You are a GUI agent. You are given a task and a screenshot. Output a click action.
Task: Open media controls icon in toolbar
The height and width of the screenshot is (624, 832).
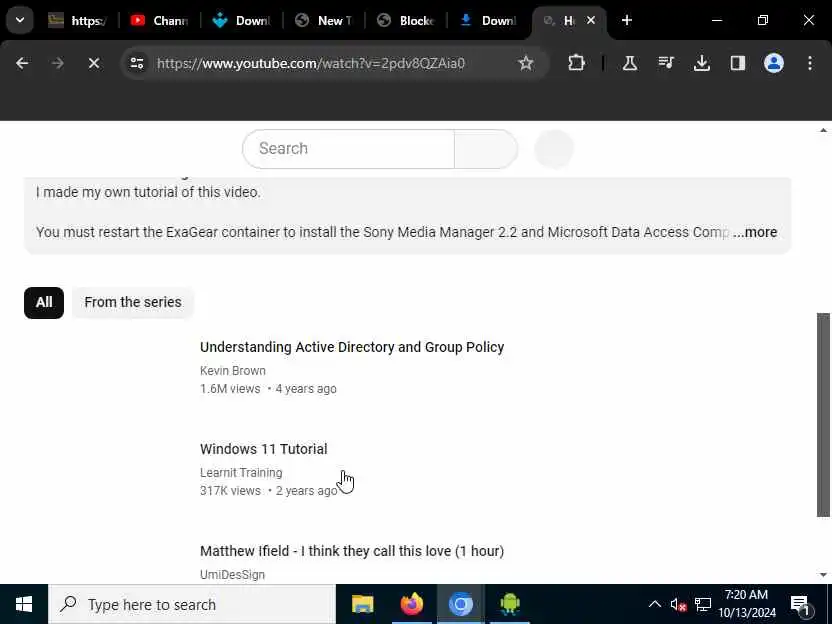tap(666, 64)
